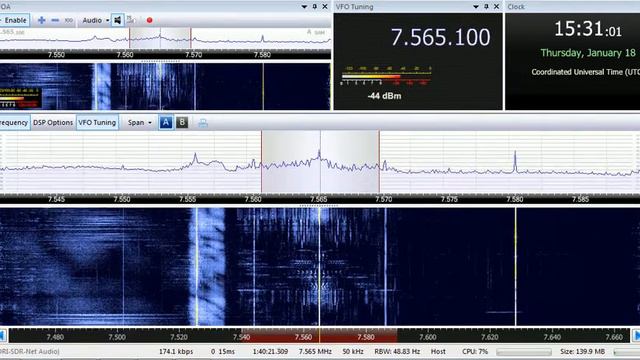640x360 pixels.
Task: Click the CPU usage progress bar
Action: [x=524, y=352]
